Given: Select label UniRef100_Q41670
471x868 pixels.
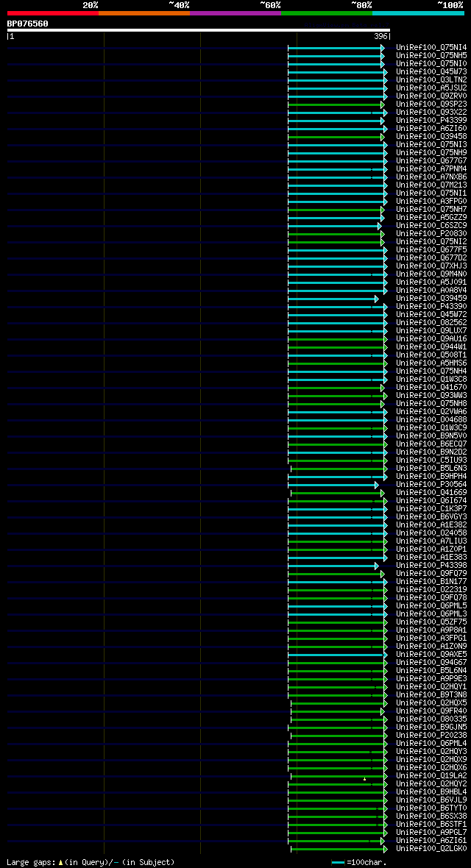Looking at the screenshot, I should (x=432, y=388).
